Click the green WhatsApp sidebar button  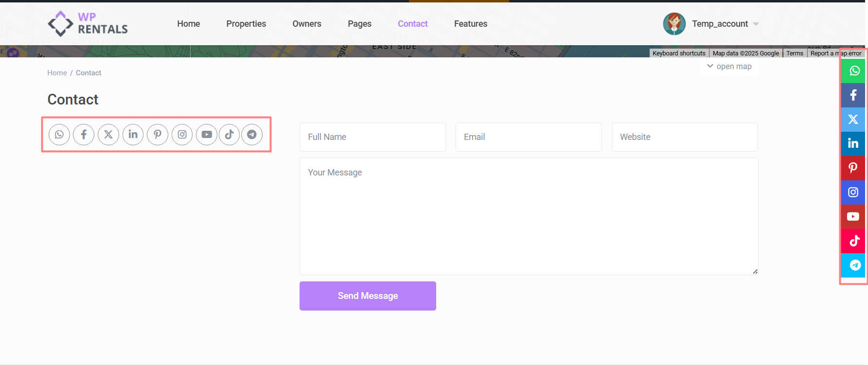pos(853,71)
